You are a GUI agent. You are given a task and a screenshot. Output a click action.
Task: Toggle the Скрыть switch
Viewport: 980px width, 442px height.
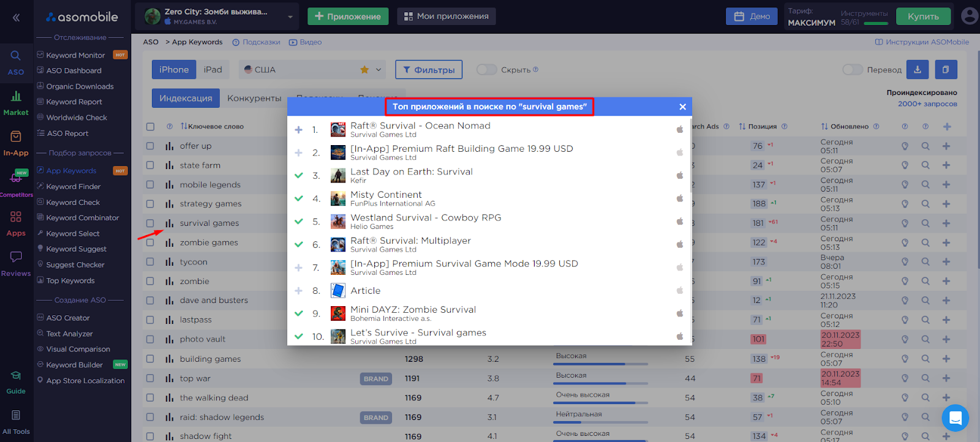[487, 70]
